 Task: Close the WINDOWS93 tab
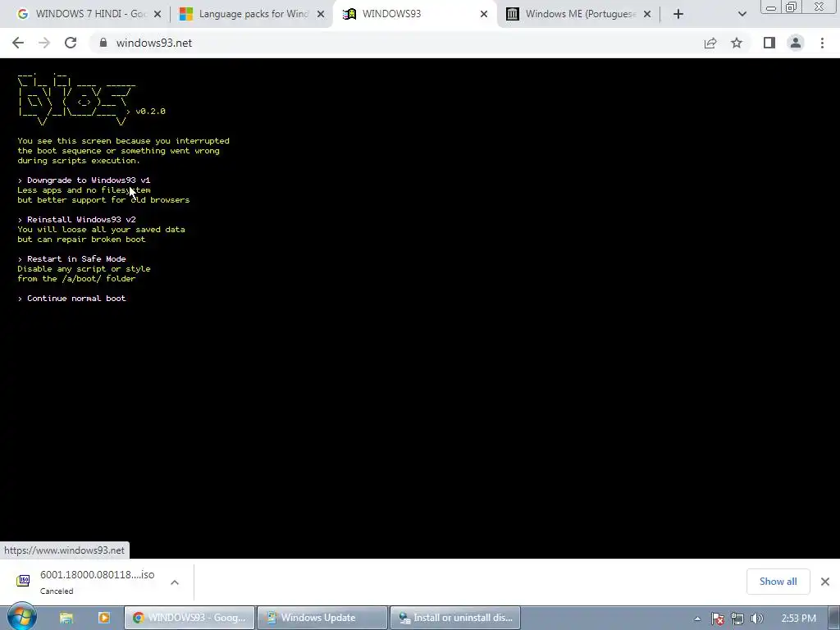[x=484, y=15]
